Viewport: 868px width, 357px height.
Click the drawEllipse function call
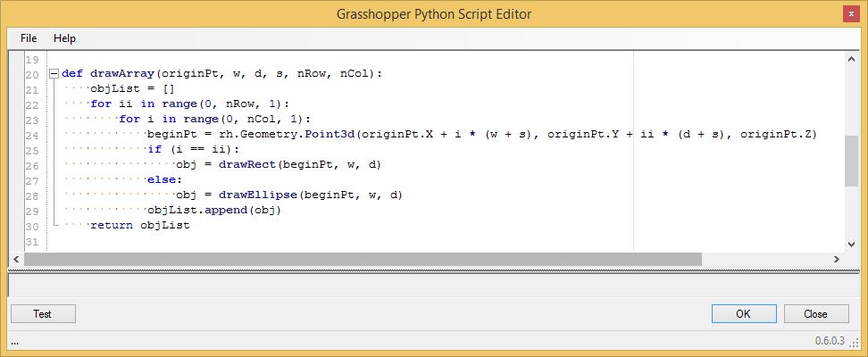tap(258, 195)
